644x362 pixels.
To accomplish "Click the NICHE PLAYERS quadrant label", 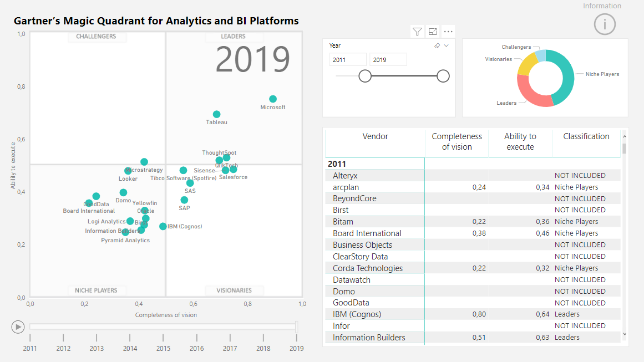I will tap(96, 290).
